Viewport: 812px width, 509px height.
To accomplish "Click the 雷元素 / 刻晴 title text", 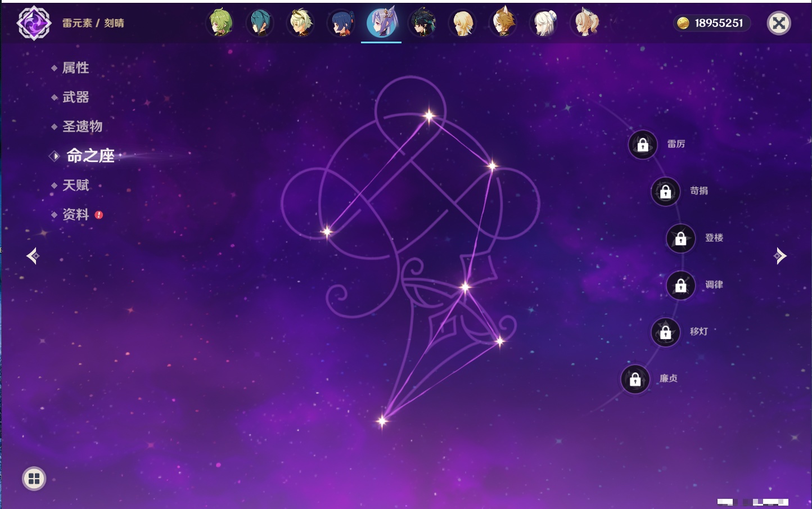I will point(93,23).
